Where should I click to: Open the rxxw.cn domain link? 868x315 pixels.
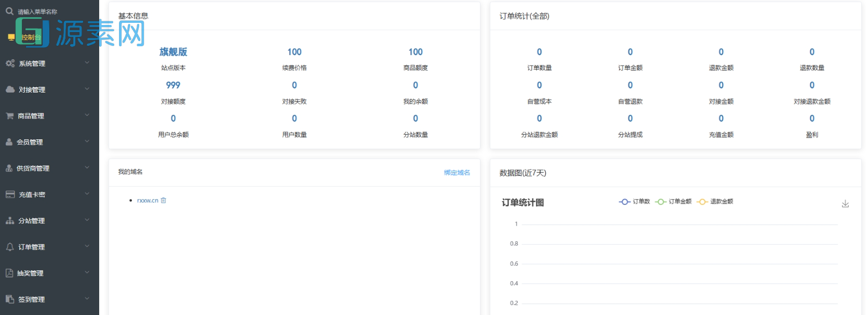[x=148, y=201]
